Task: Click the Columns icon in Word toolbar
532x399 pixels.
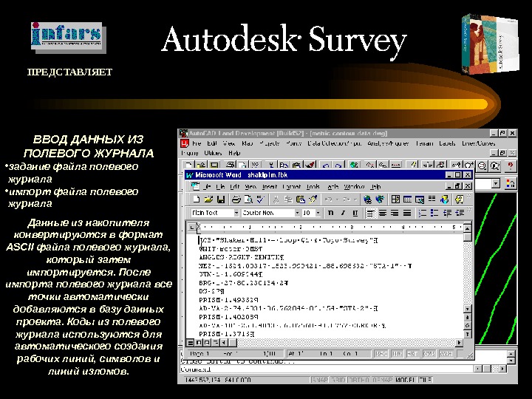Action: [432, 199]
